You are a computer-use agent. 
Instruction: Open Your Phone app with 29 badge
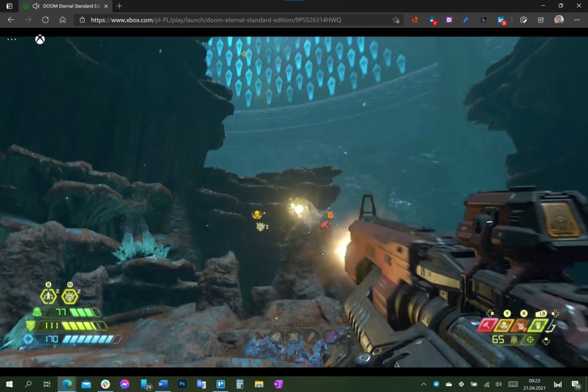[x=145, y=384]
